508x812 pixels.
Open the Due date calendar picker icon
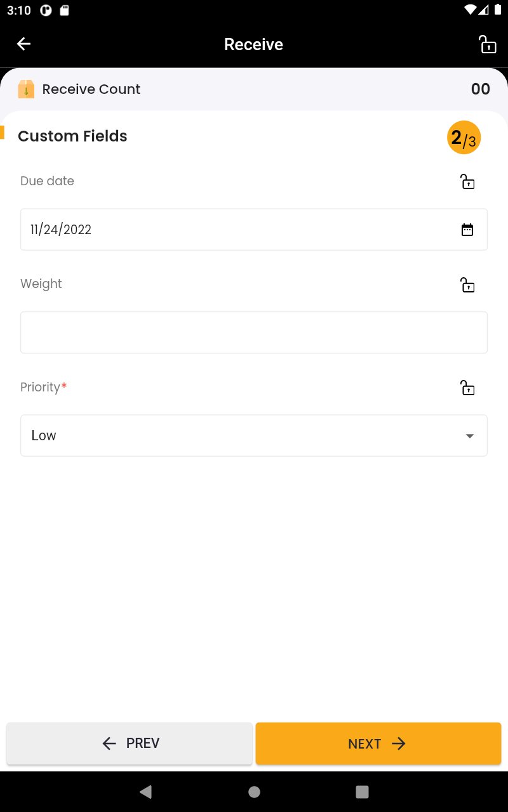467,230
